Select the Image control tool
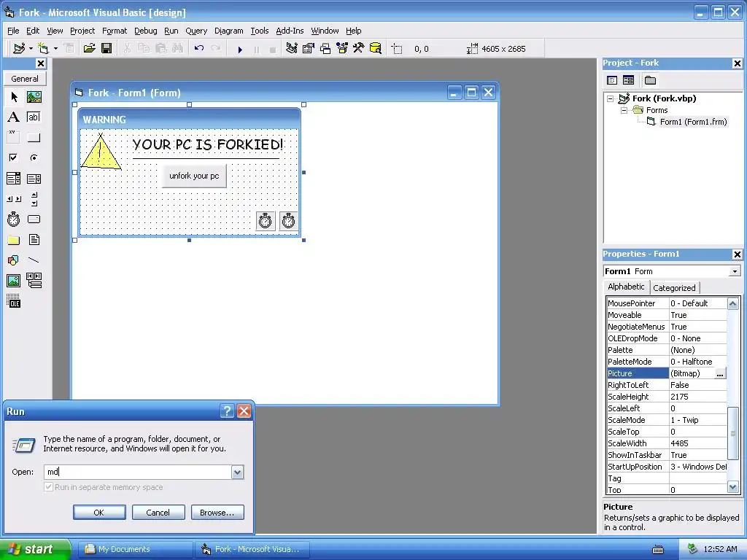Screen dimensions: 747x560 14,281
